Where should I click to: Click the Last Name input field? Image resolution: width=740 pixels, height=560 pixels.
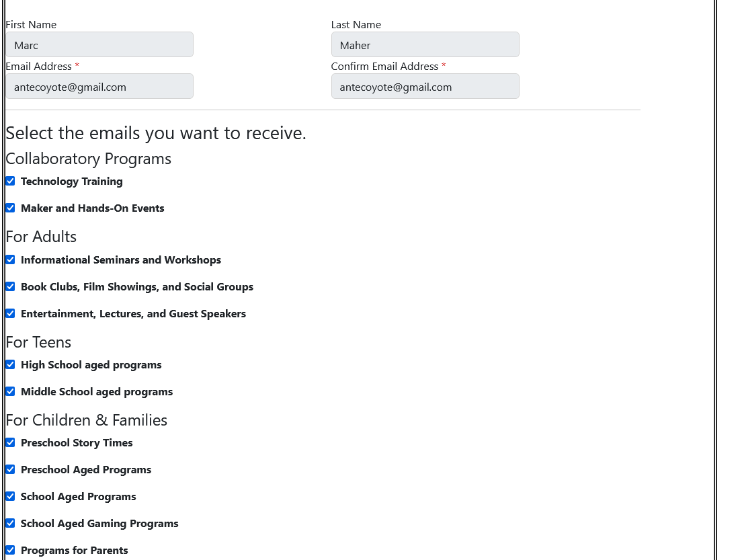pos(425,45)
